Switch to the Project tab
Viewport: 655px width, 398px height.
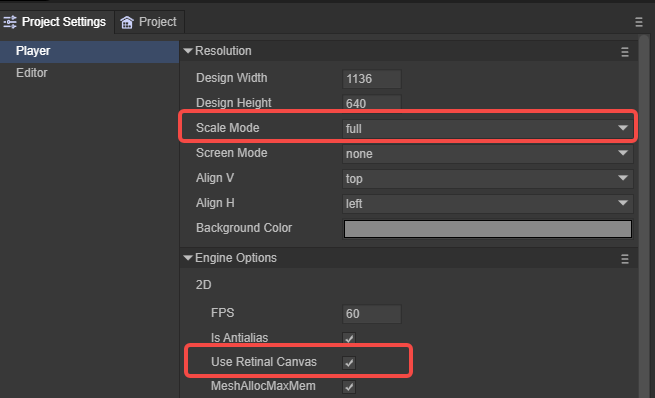[149, 22]
